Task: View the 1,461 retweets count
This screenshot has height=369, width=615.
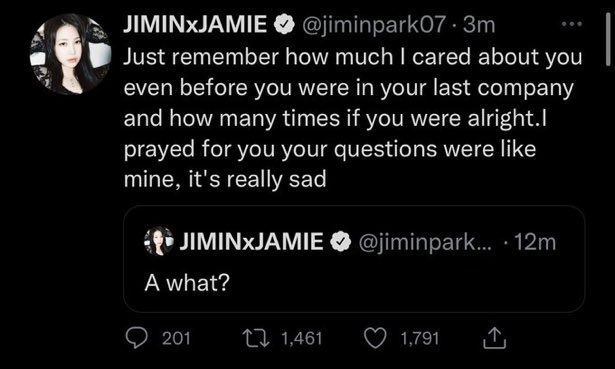Action: [x=302, y=338]
